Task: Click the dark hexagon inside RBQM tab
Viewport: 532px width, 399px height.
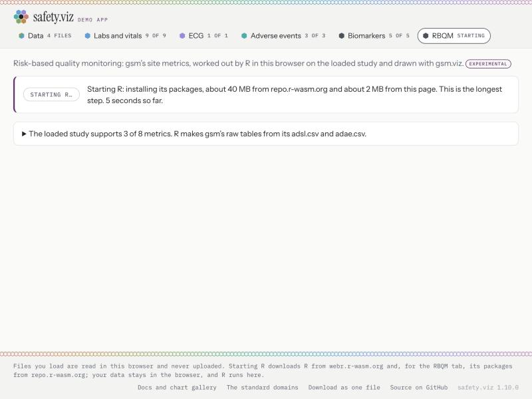Action: click(x=426, y=36)
